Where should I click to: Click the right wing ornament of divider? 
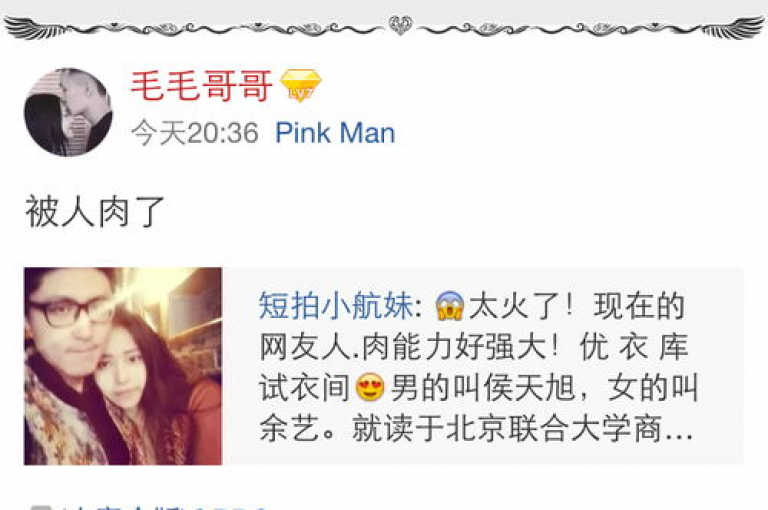click(x=733, y=27)
